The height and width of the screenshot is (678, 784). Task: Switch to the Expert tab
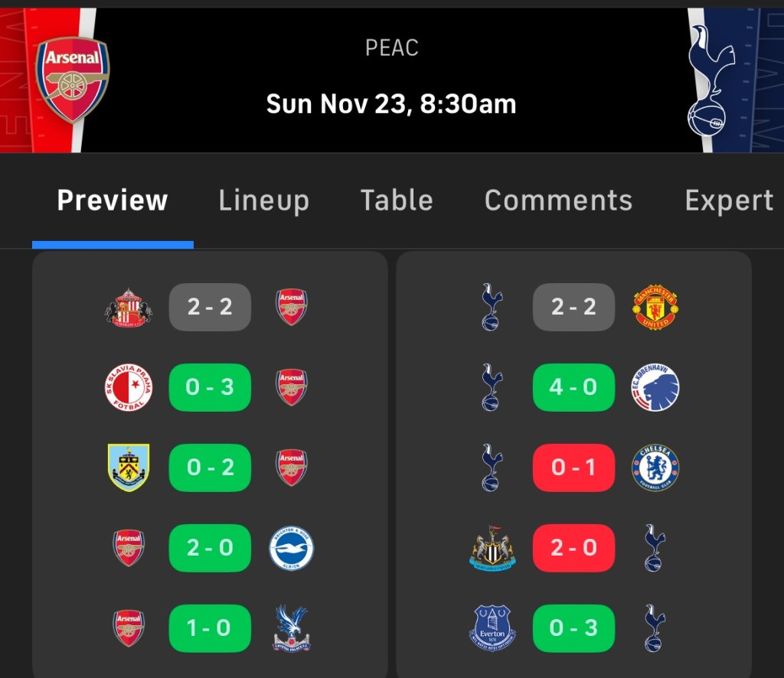click(729, 200)
